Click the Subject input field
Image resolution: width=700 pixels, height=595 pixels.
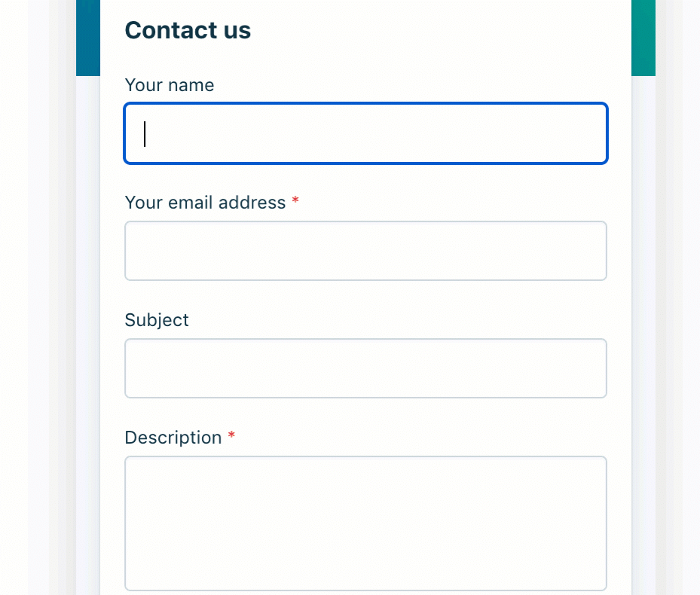click(365, 368)
